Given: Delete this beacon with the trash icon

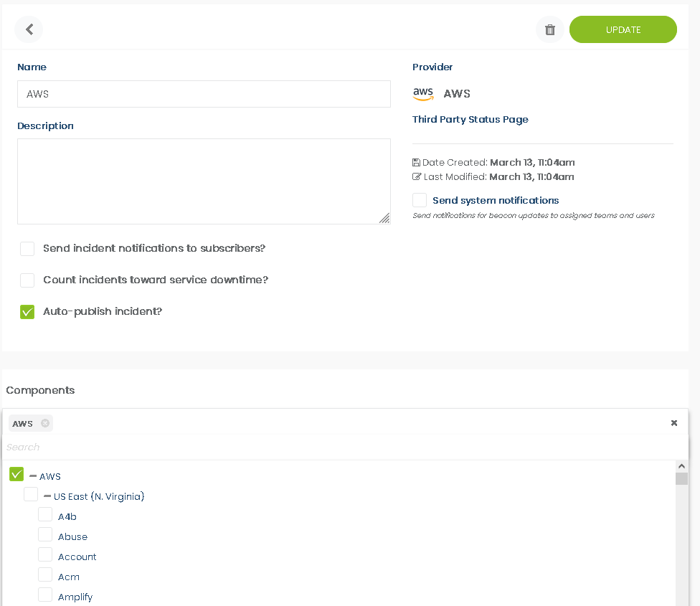Looking at the screenshot, I should click(549, 29).
